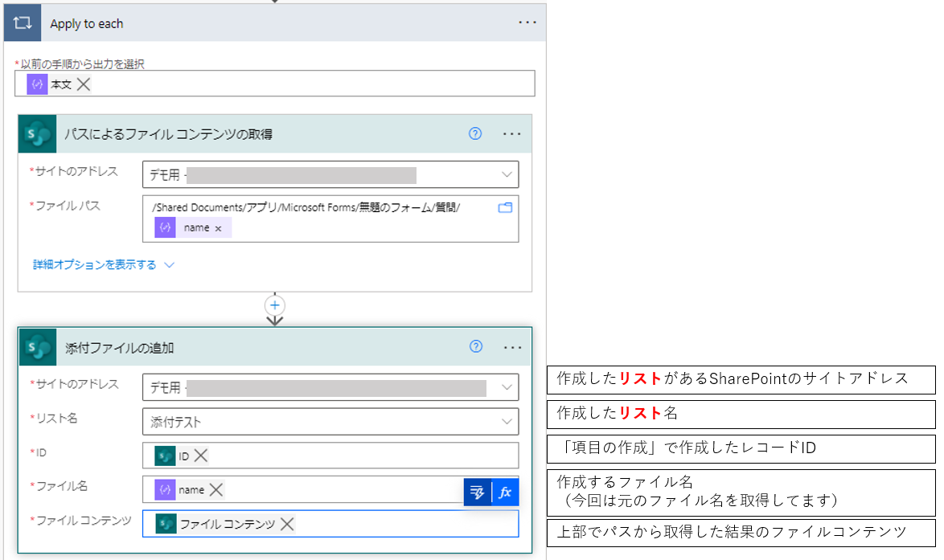Screen dimensions: 944x560
Task: Open the help icon on the file content action
Action: click(x=475, y=133)
